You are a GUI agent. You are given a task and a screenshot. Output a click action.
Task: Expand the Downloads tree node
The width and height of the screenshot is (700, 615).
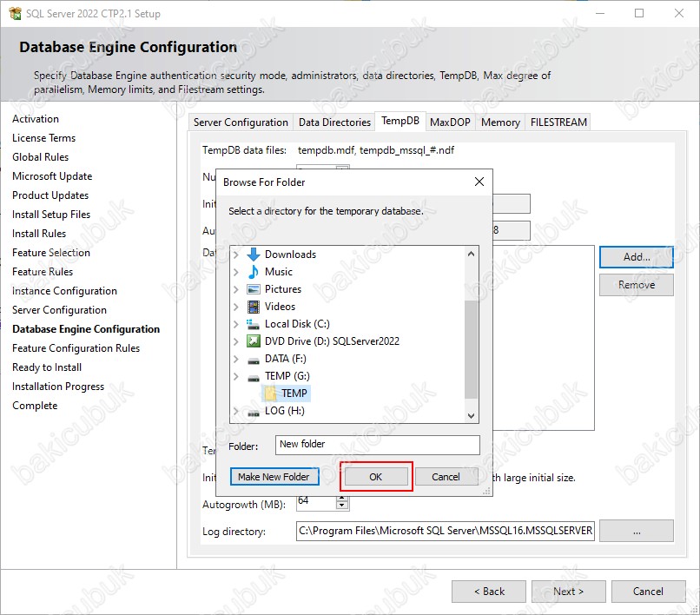[235, 255]
